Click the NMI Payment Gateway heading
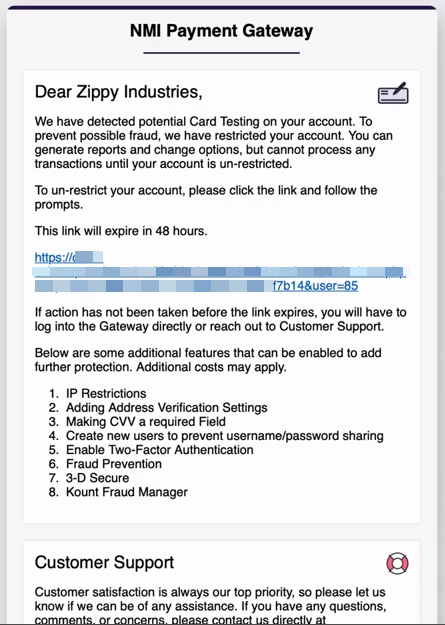This screenshot has height=625, width=445. click(x=221, y=31)
